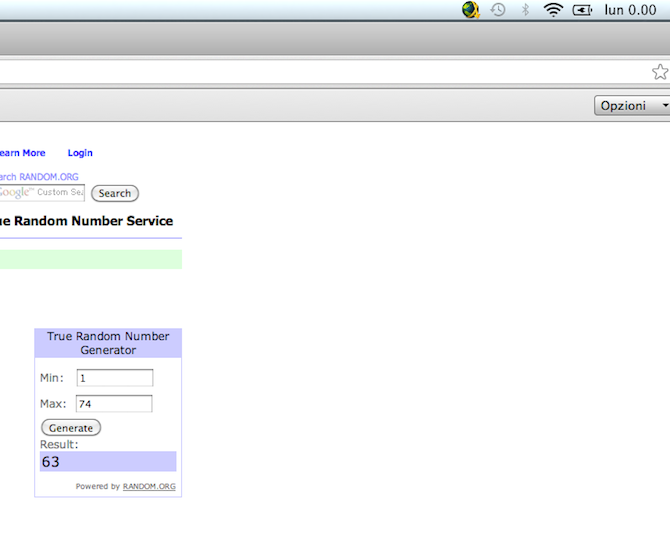Open the globe icon in the menu bar

[x=470, y=10]
